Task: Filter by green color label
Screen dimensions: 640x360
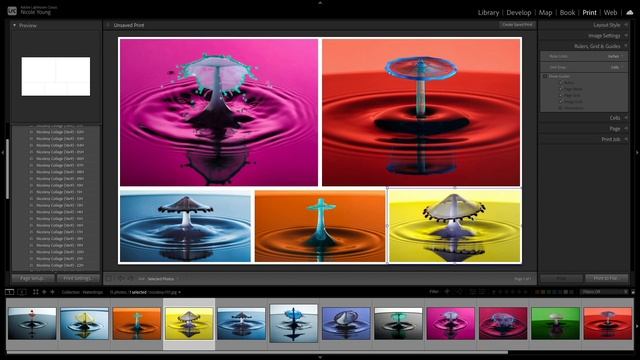Action: [x=549, y=292]
